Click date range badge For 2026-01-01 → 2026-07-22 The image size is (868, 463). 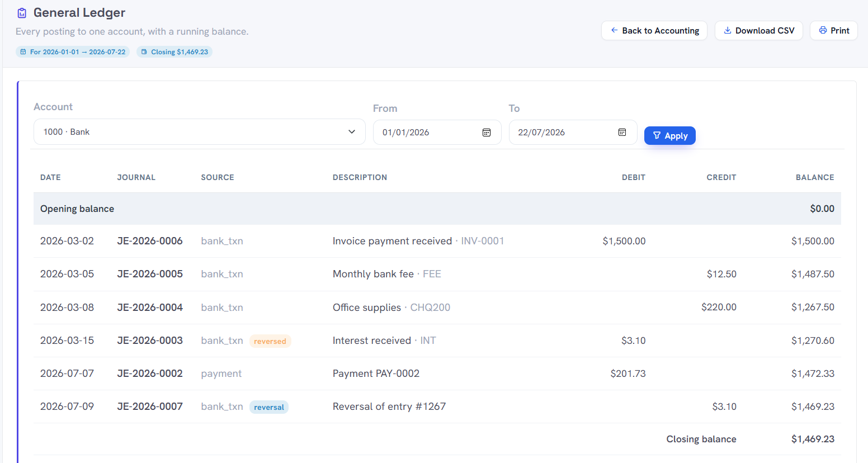coord(73,52)
